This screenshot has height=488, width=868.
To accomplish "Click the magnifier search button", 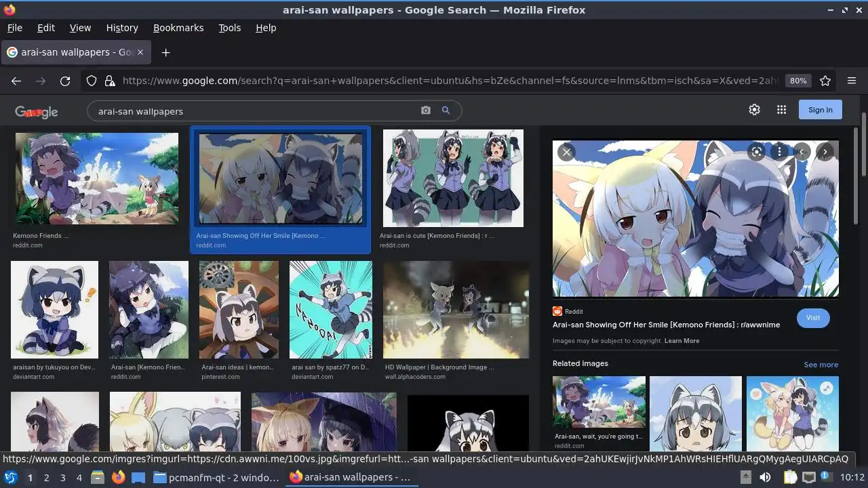I will [446, 110].
